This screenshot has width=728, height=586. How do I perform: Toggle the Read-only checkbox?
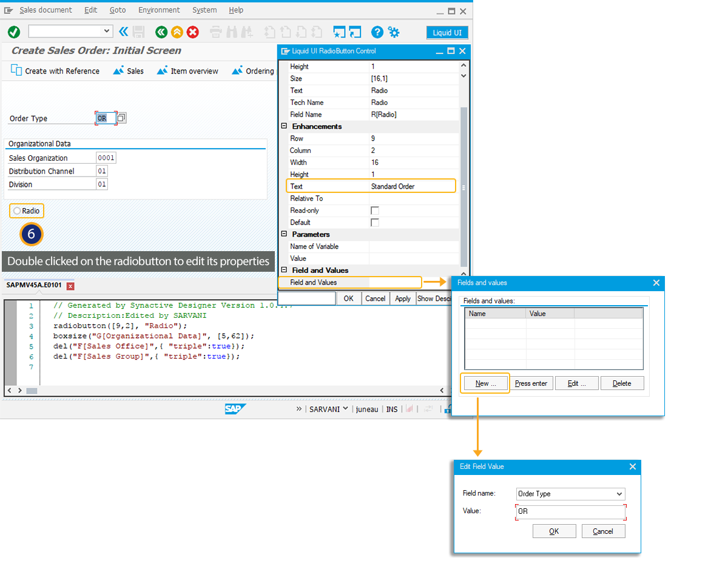tap(375, 210)
